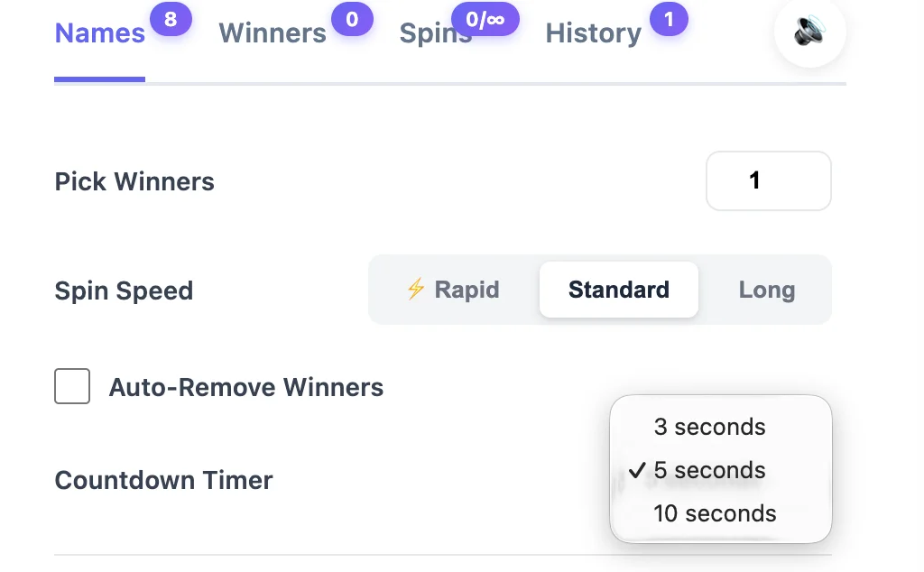The width and height of the screenshot is (924, 572).
Task: Click the Names count badge showing 8
Action: coord(171,17)
